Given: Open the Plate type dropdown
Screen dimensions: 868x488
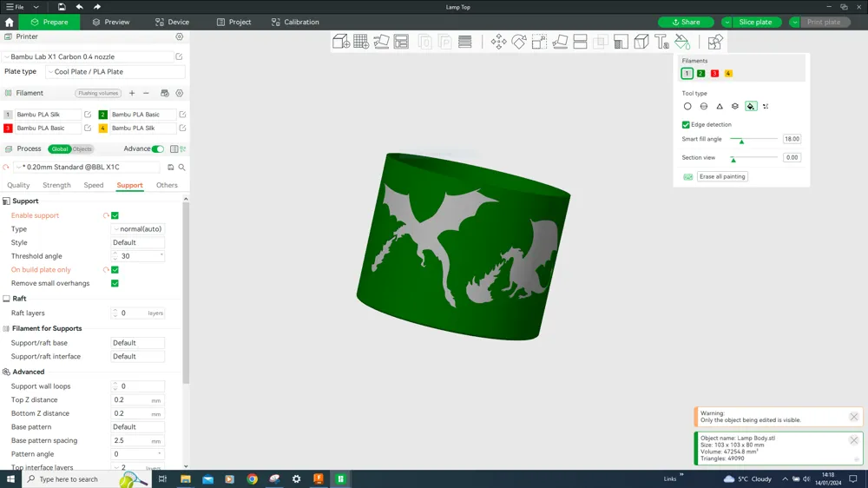Looking at the screenshot, I should click(x=115, y=71).
